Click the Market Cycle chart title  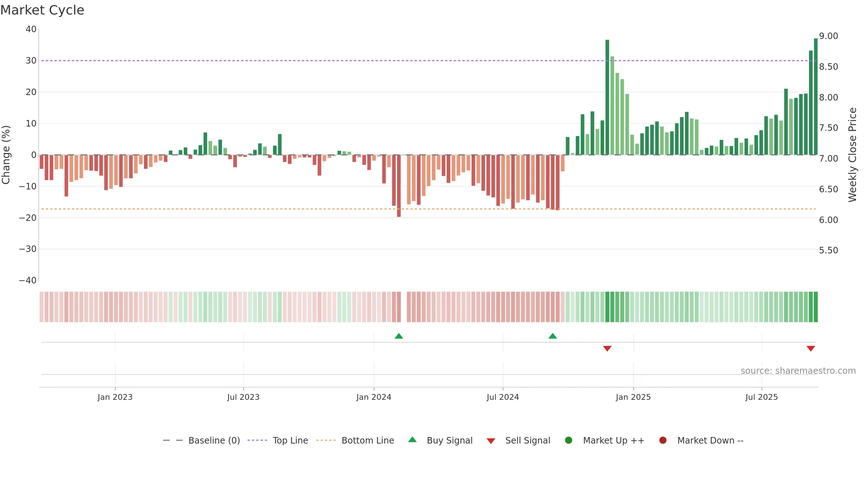[x=42, y=10]
